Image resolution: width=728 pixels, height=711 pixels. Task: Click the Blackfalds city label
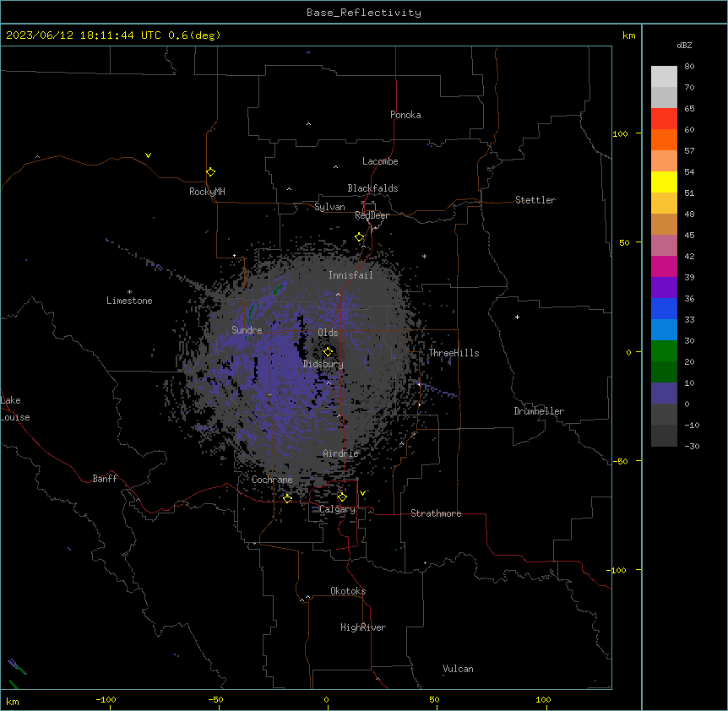[372, 188]
